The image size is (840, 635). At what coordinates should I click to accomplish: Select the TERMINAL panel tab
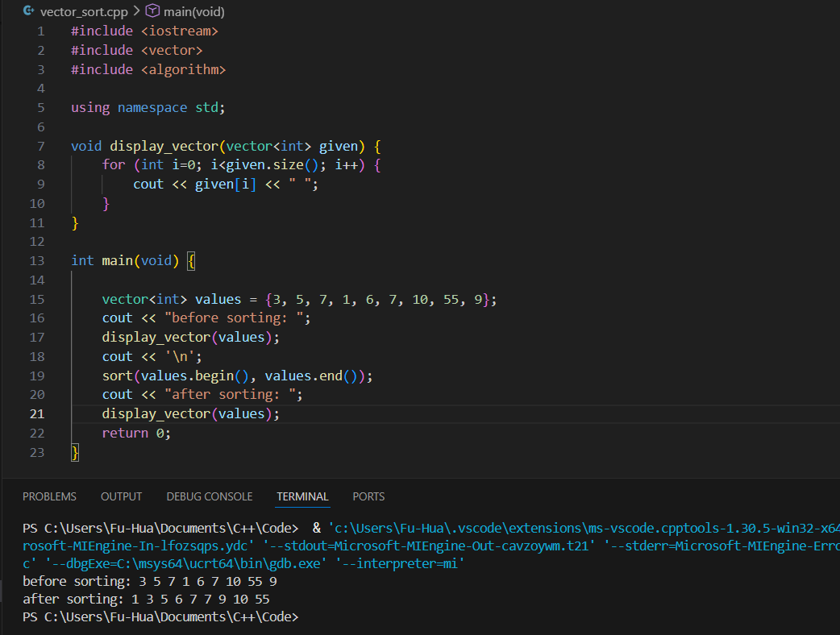302,496
